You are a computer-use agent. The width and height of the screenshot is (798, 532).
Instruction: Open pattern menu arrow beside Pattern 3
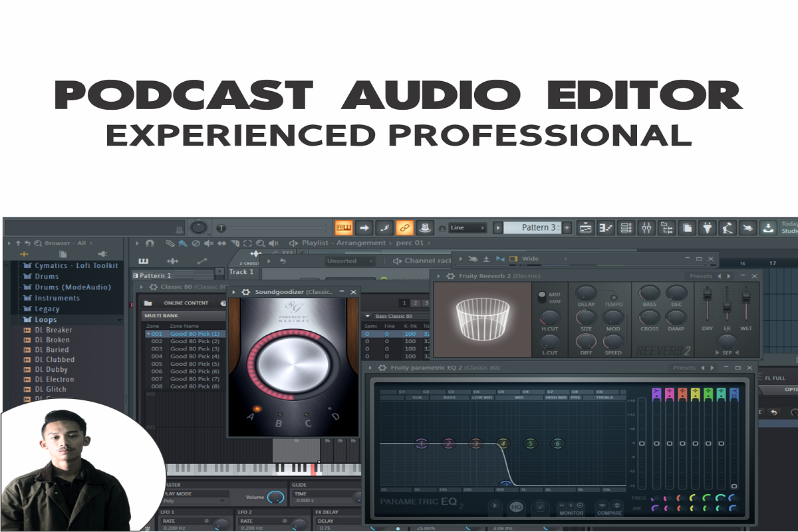pos(497,227)
